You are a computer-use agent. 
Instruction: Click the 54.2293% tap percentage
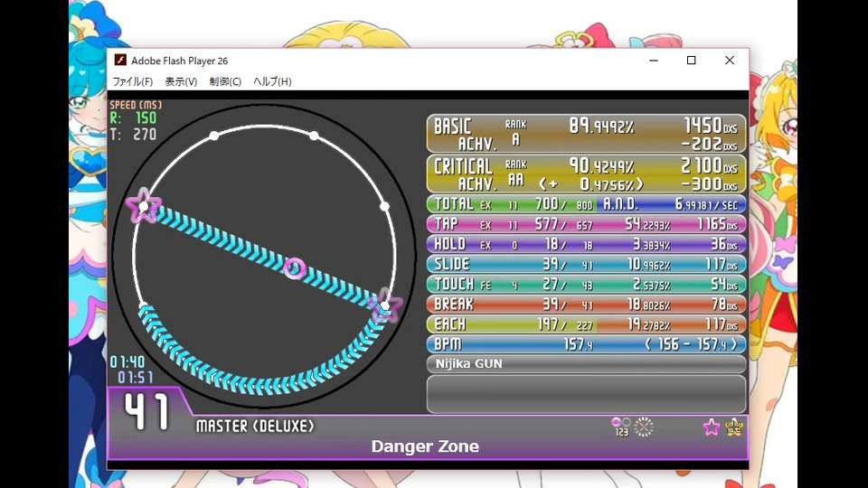coord(647,224)
